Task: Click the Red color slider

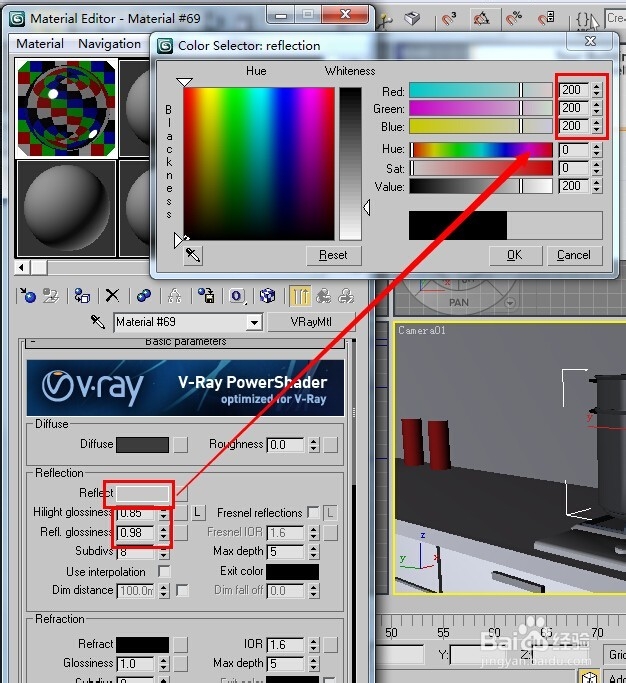Action: tap(481, 90)
